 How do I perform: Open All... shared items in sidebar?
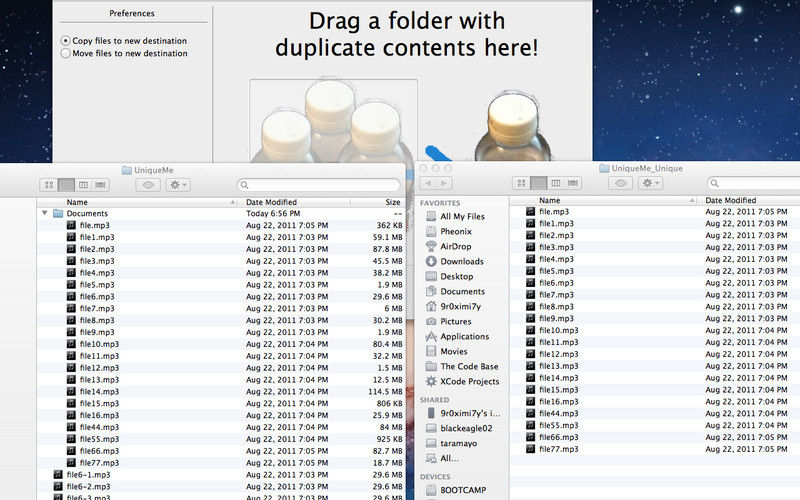point(442,458)
